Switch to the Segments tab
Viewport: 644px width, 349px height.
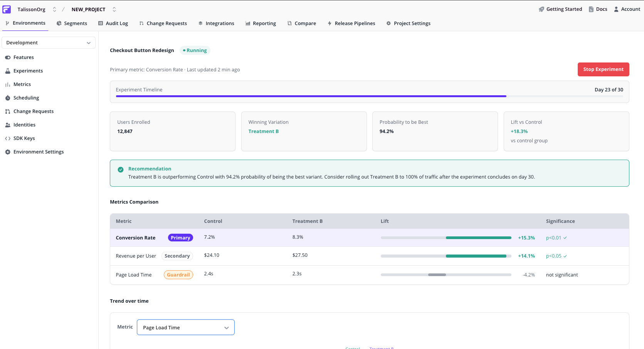tap(72, 23)
